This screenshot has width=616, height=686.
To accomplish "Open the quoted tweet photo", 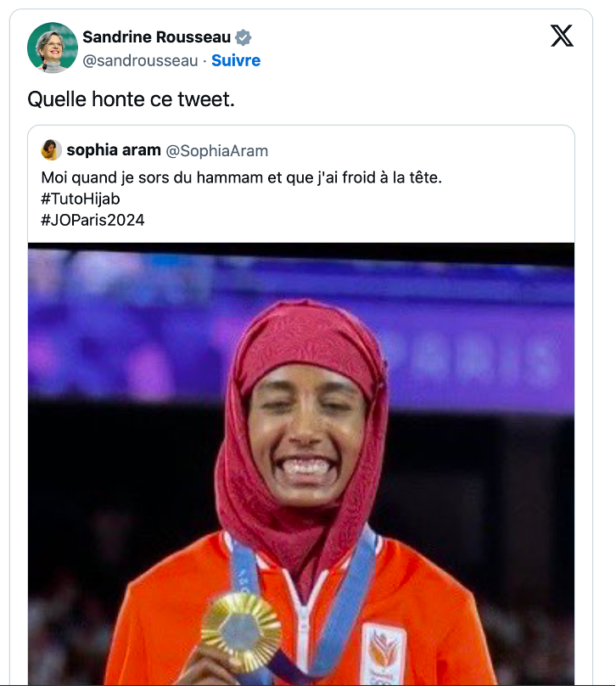I will [301, 464].
